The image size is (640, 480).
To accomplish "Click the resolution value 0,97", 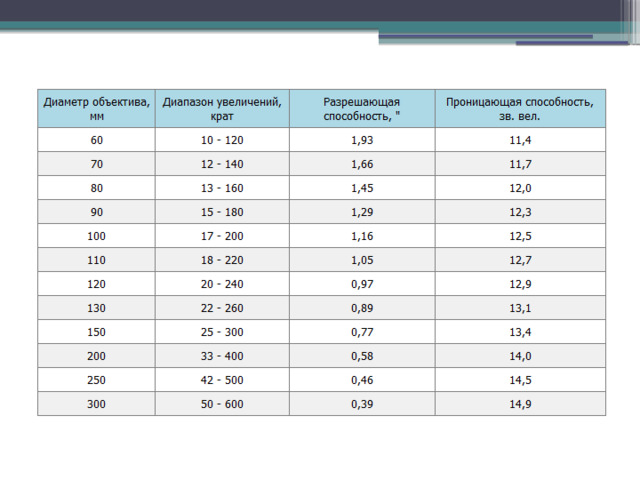I will click(x=362, y=284).
